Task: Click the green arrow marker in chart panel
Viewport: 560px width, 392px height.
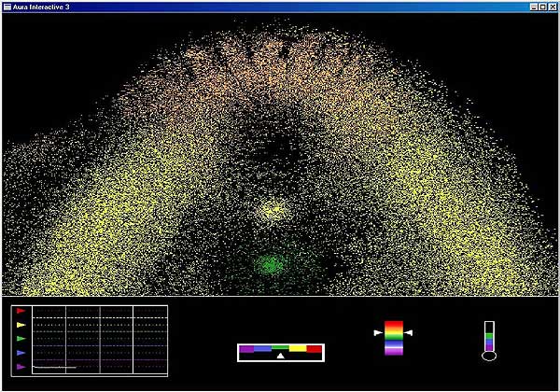Action: pyautogui.click(x=21, y=339)
